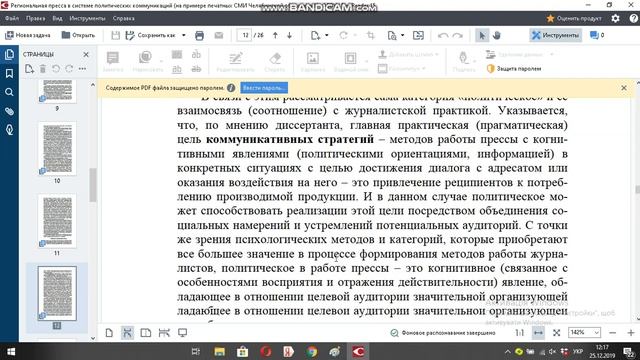
Task: Open the Правка menu
Action: (36, 18)
